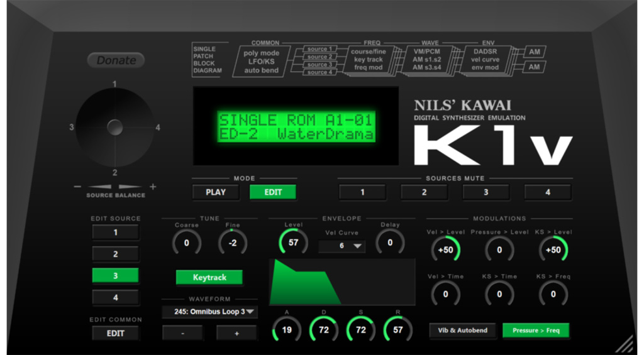Click the green envelope graph display
Screen dimensions: 644x355
click(x=342, y=282)
